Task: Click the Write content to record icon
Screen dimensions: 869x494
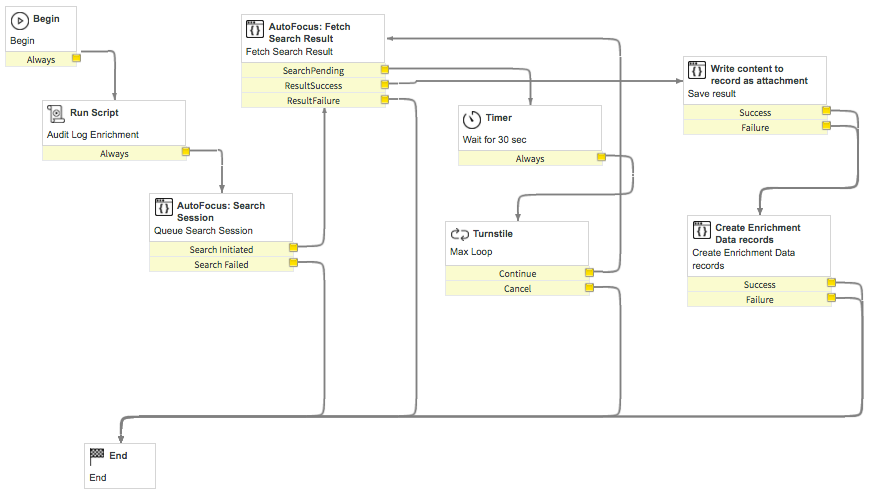Action: [697, 70]
